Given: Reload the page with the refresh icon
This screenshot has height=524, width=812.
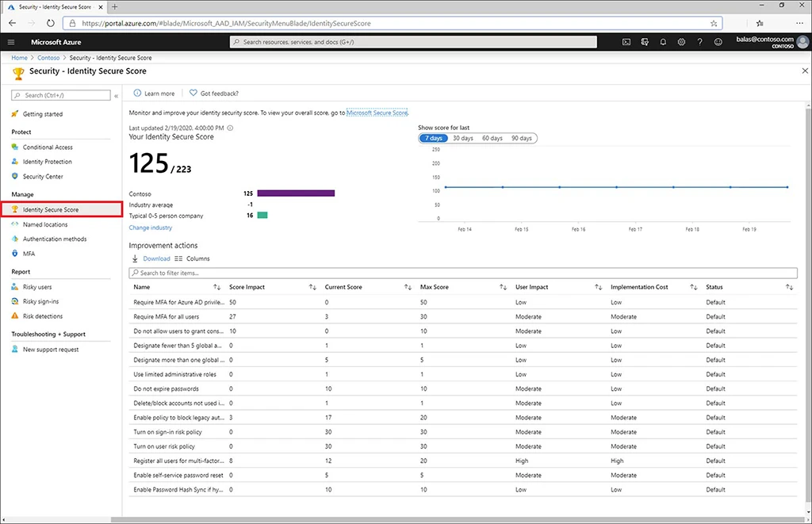Looking at the screenshot, I should (50, 23).
